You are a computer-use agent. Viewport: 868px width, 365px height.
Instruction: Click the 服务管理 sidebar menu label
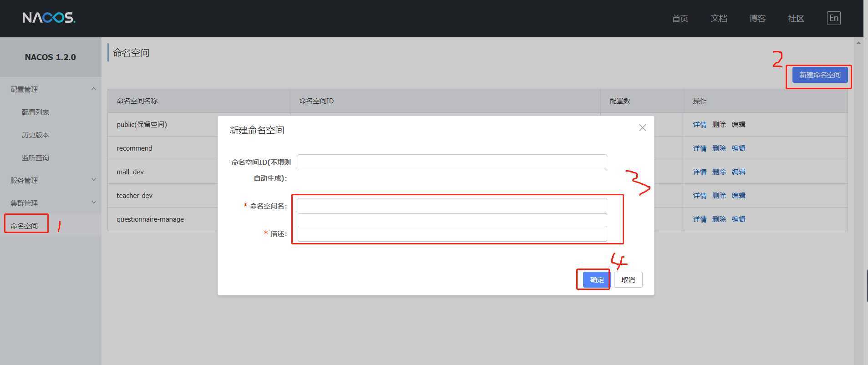coord(24,180)
